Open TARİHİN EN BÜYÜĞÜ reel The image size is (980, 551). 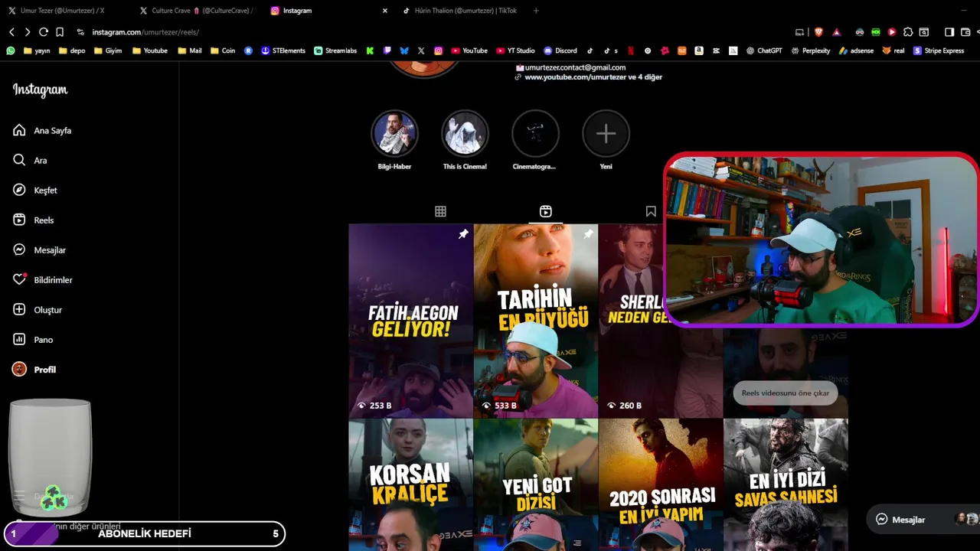[536, 321]
